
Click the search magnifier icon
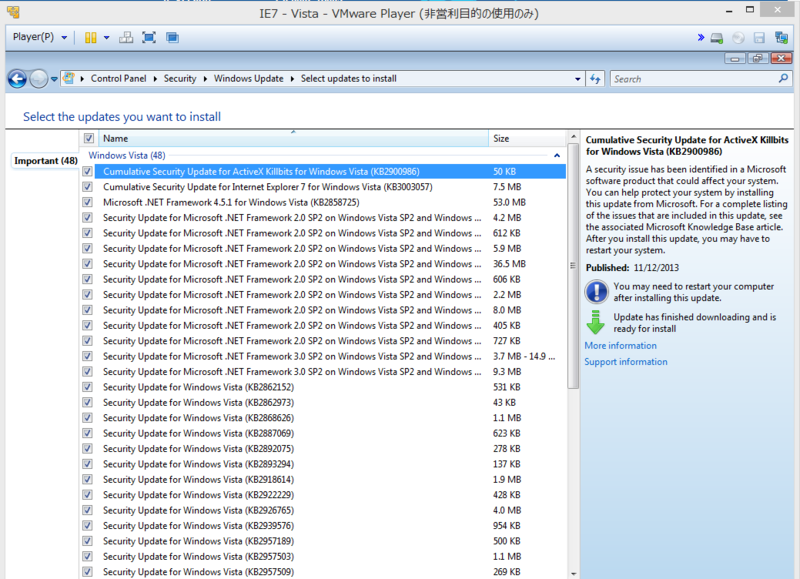pyautogui.click(x=783, y=79)
